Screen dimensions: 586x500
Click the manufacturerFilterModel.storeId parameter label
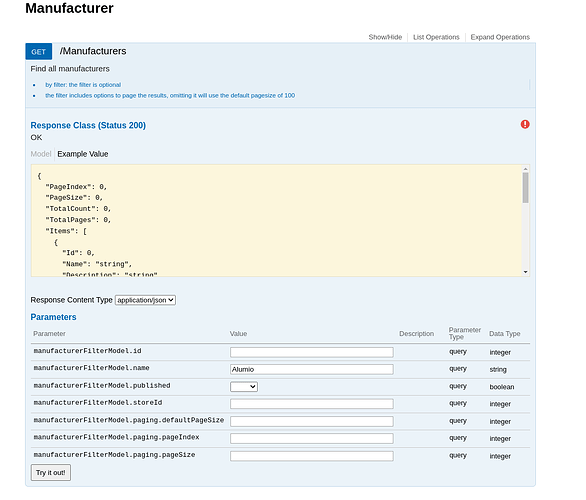pos(98,402)
